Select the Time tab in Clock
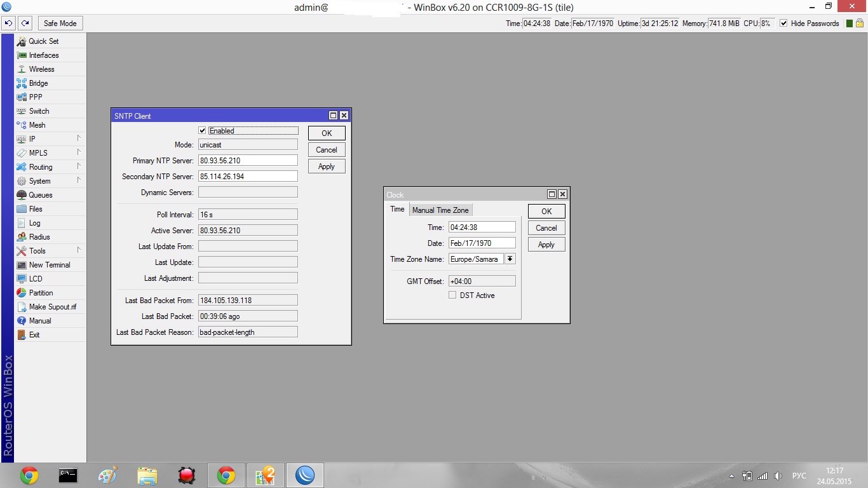This screenshot has width=868, height=488. (397, 210)
